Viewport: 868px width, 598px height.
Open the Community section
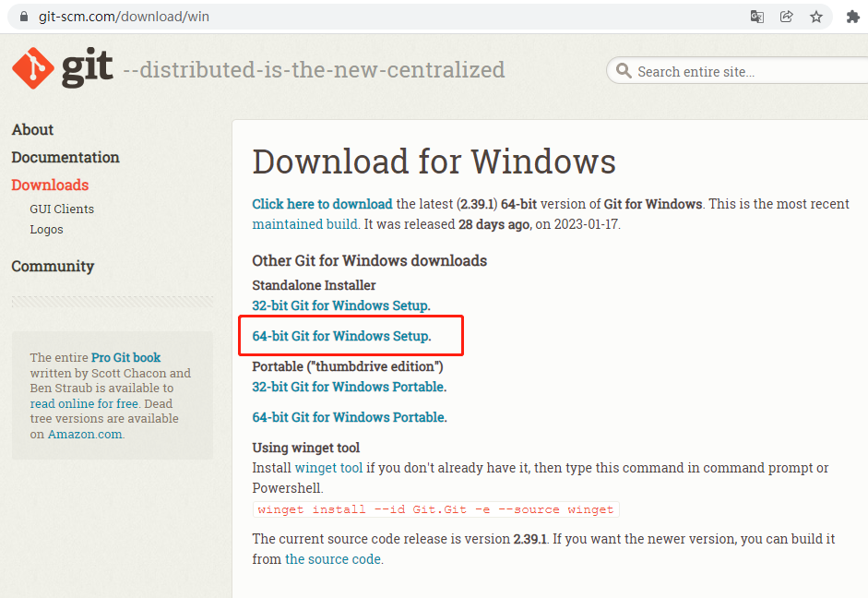tap(53, 267)
